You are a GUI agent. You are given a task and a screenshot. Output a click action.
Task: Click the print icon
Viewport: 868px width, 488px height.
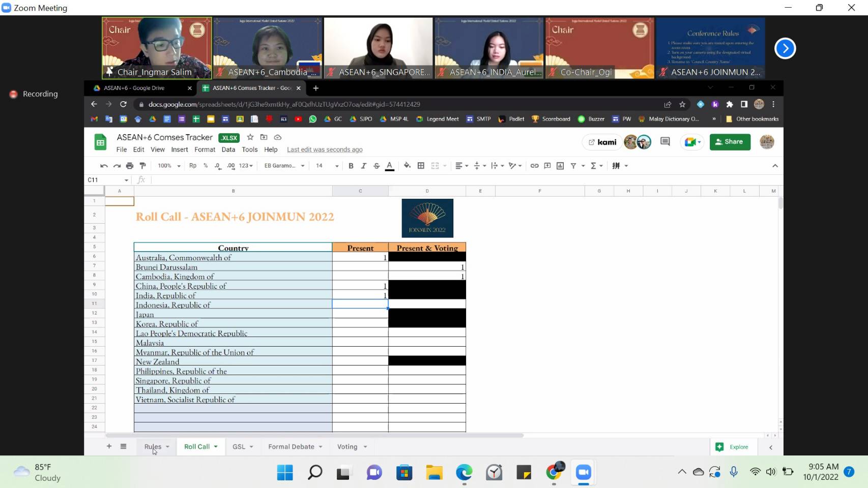click(130, 166)
